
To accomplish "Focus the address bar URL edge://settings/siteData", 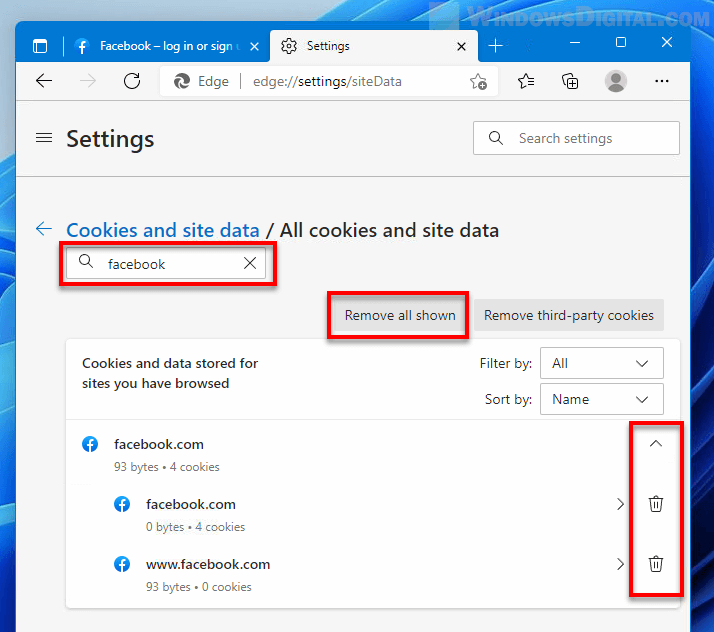I will click(x=327, y=82).
